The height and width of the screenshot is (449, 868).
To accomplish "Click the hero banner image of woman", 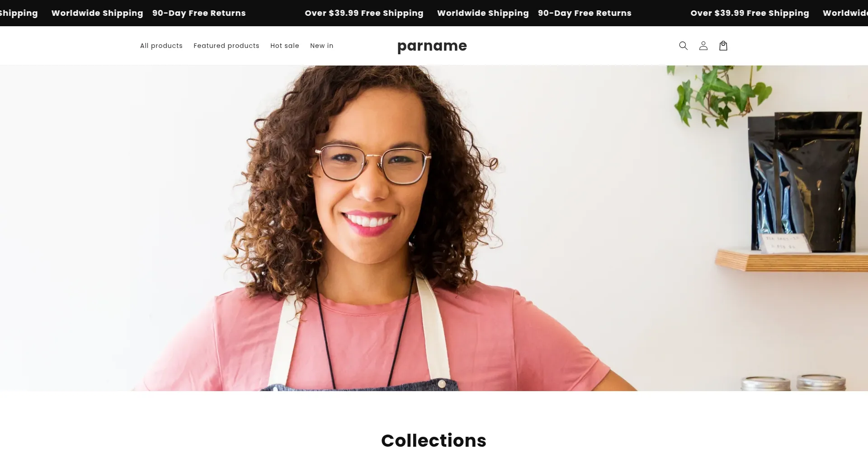I will (x=434, y=228).
